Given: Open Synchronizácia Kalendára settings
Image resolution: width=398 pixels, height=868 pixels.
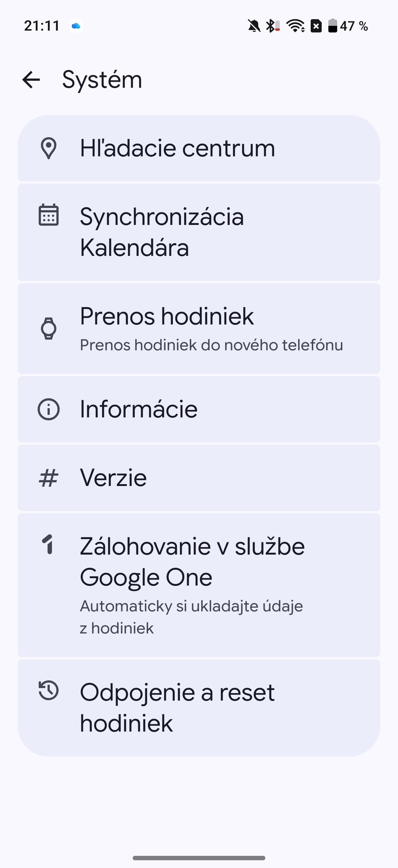Looking at the screenshot, I should tap(199, 232).
